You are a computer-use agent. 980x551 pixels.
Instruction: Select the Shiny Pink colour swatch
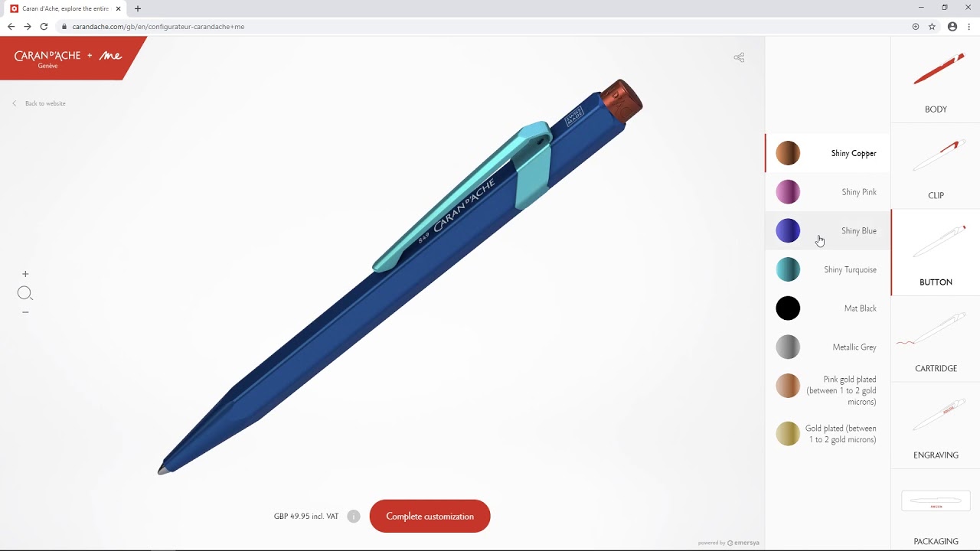788,192
